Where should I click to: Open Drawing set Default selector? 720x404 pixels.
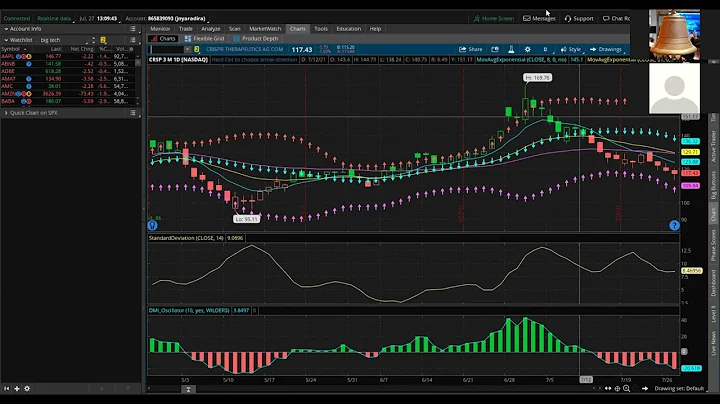679,388
